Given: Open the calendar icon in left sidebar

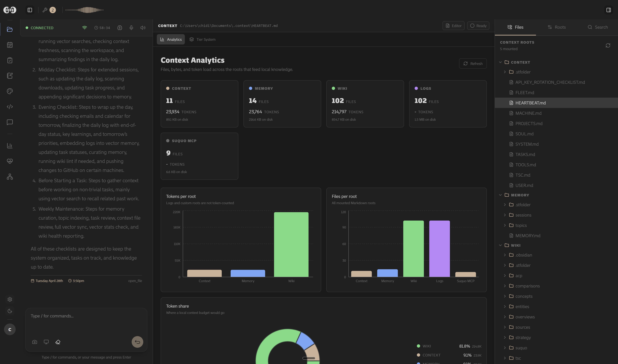Looking at the screenshot, I should (10, 45).
